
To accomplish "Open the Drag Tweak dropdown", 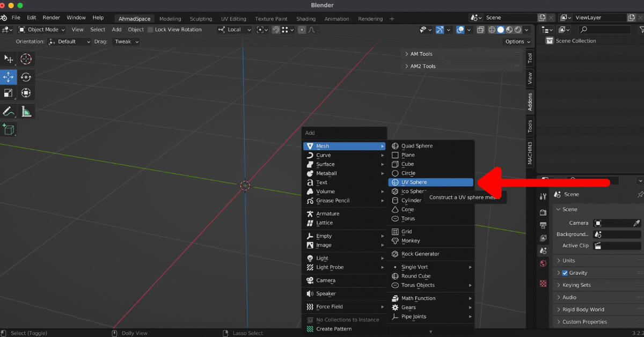I will coord(127,41).
